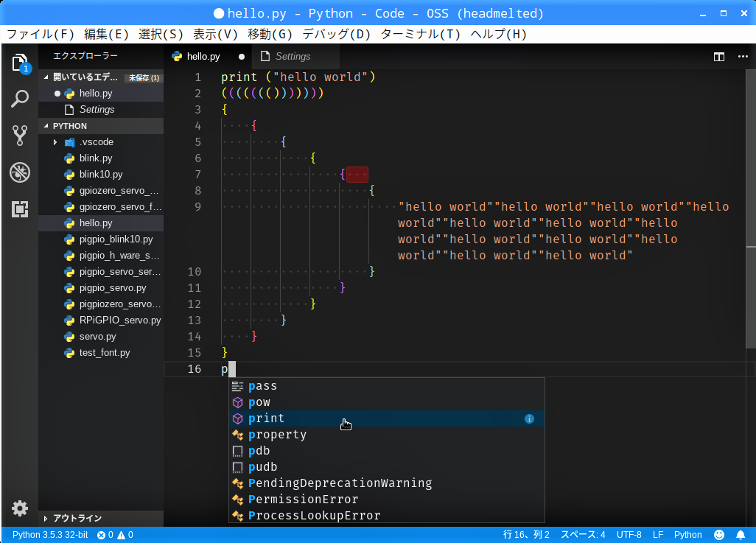
Task: Open the Explorer view in activity bar
Action: tap(20, 63)
